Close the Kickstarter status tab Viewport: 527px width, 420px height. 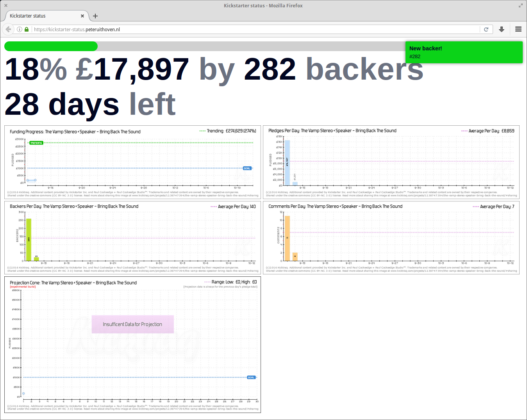82,16
